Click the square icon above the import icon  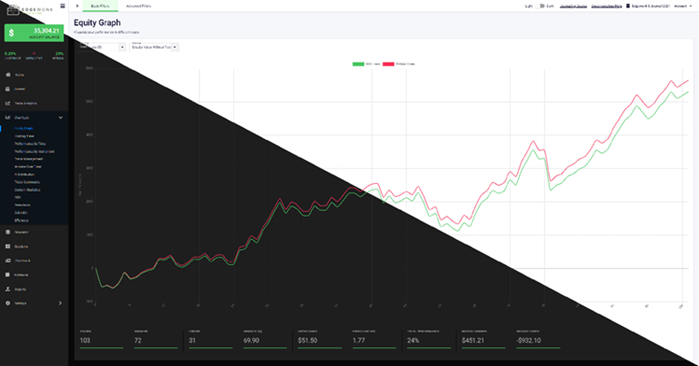(x=8, y=275)
